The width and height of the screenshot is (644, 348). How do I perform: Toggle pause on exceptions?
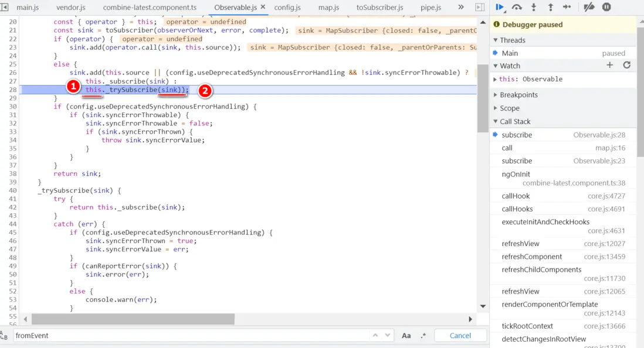click(x=606, y=7)
